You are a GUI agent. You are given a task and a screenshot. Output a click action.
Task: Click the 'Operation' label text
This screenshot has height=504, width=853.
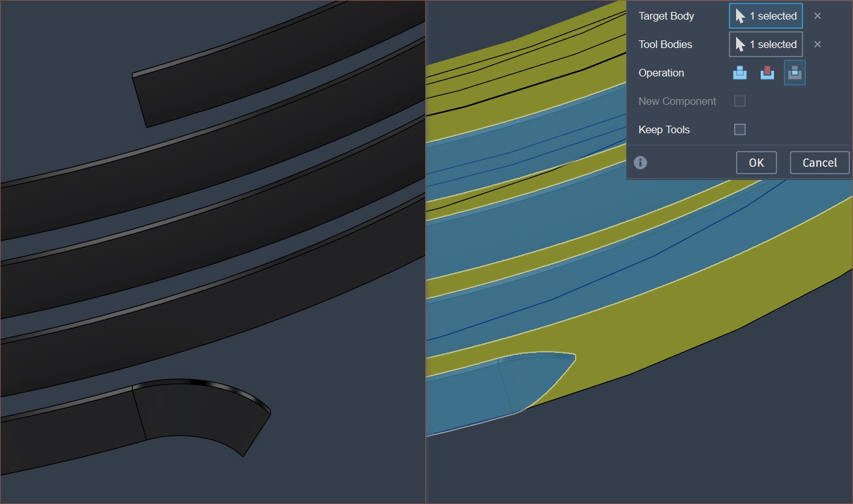pos(661,73)
